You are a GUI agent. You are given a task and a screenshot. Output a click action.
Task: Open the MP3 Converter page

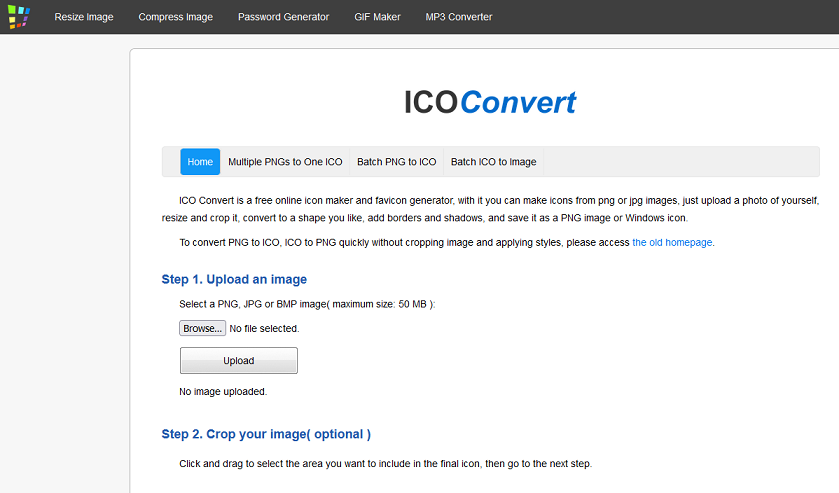(459, 17)
